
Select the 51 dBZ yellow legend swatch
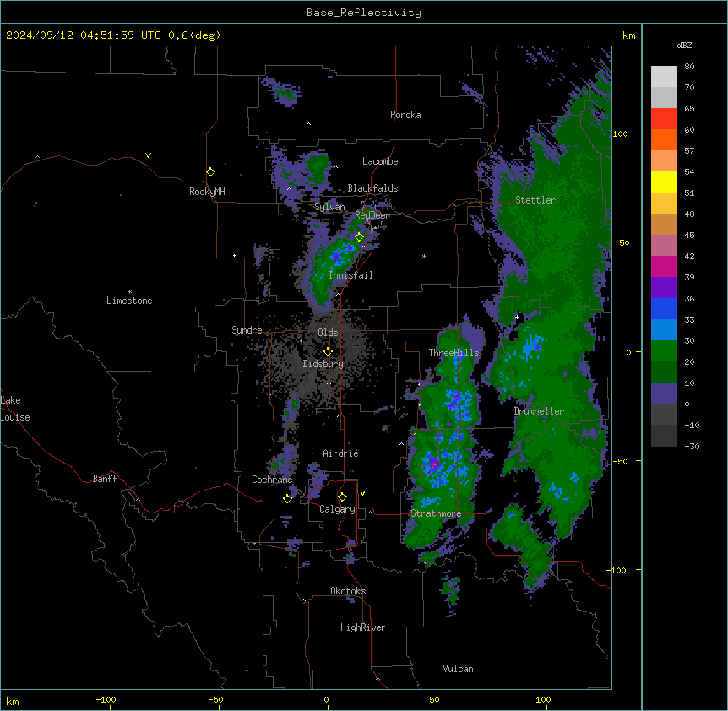tap(664, 182)
